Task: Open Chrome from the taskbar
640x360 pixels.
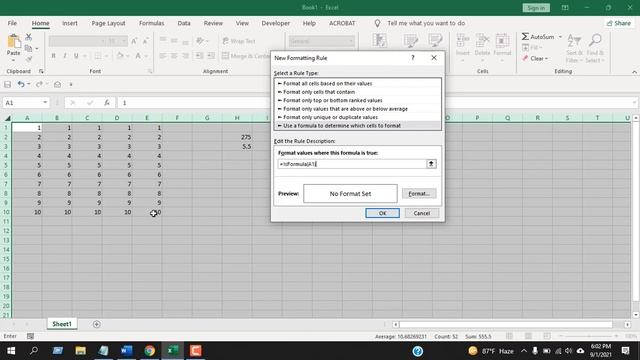Action: point(149,351)
